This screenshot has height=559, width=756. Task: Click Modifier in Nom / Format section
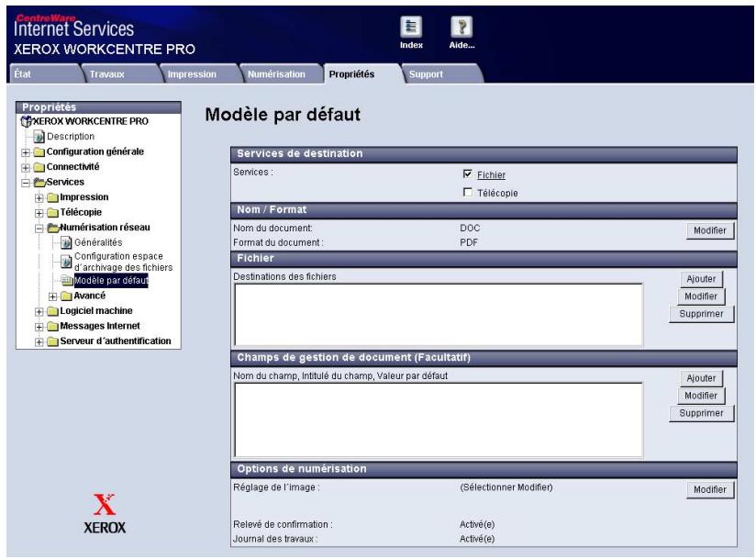tap(710, 230)
